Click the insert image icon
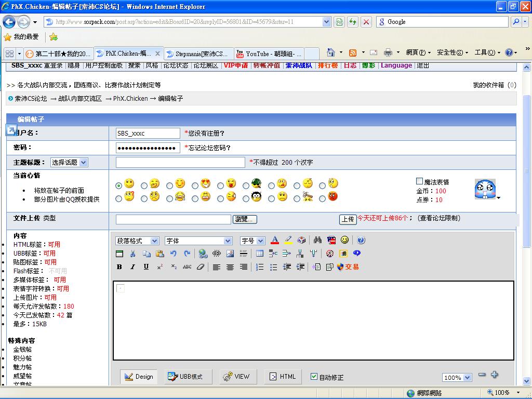Viewport: 532px width, 399px height. 230,254
